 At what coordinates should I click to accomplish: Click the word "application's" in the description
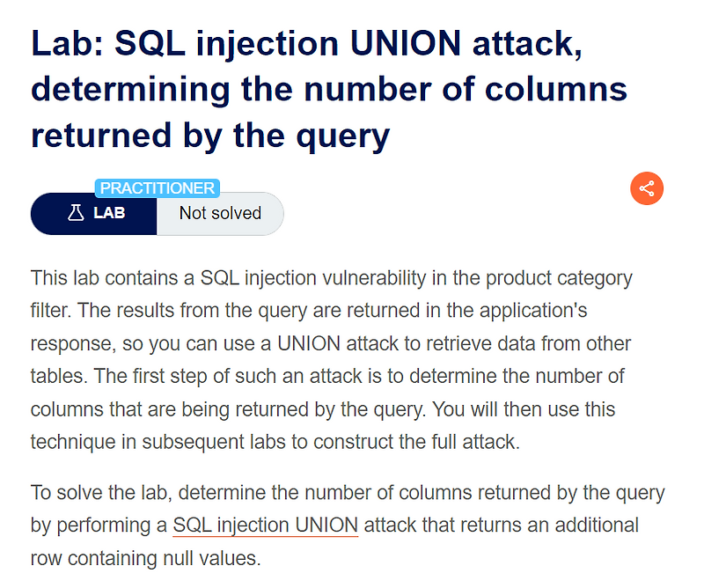(x=533, y=311)
